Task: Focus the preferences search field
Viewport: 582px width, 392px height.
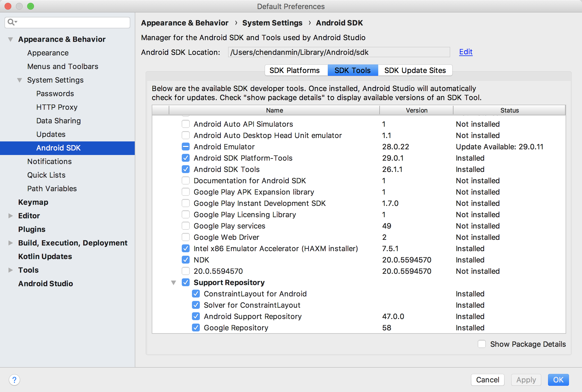Action: pyautogui.click(x=67, y=22)
